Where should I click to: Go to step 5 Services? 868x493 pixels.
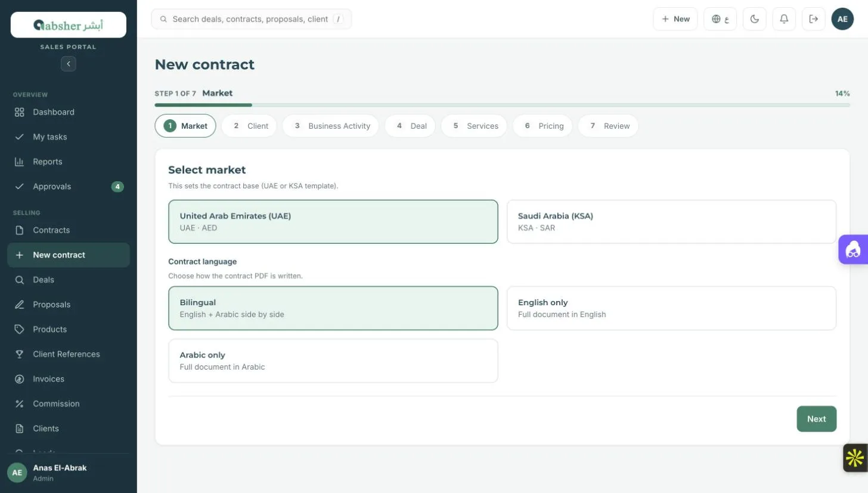[474, 126]
